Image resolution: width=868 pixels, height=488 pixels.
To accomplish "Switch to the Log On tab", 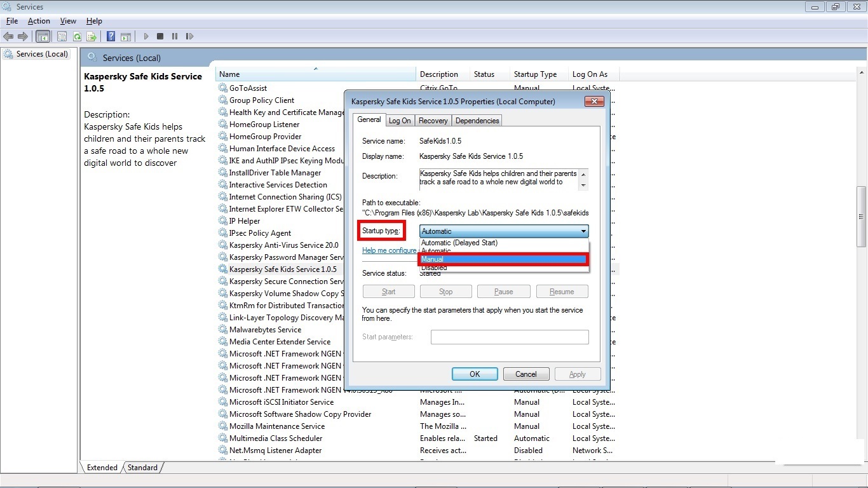I will [400, 121].
